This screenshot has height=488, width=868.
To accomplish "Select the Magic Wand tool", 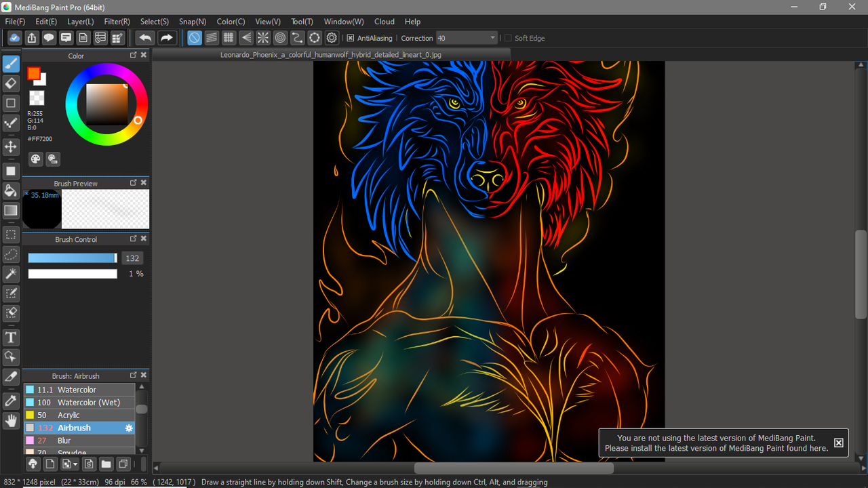I will coord(11,274).
